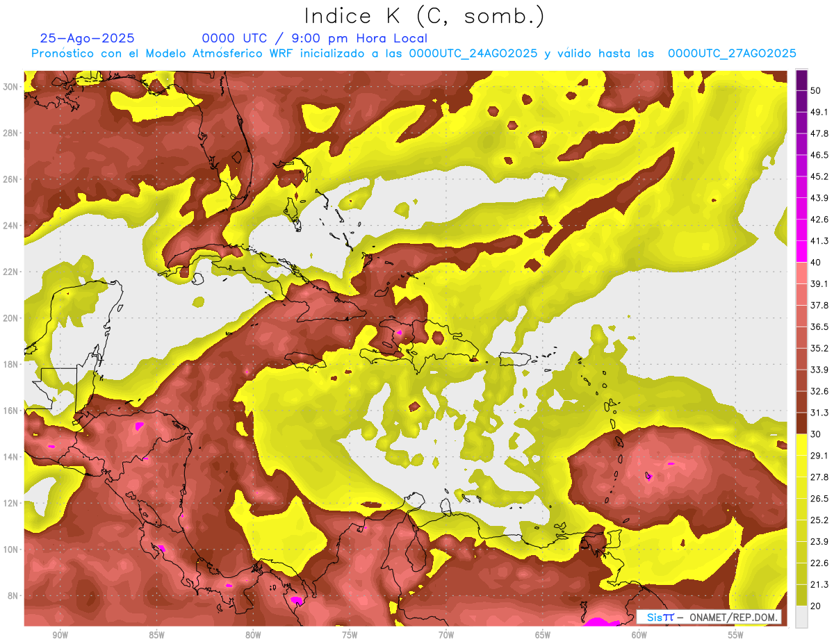Click legend value 40

[x=816, y=263]
